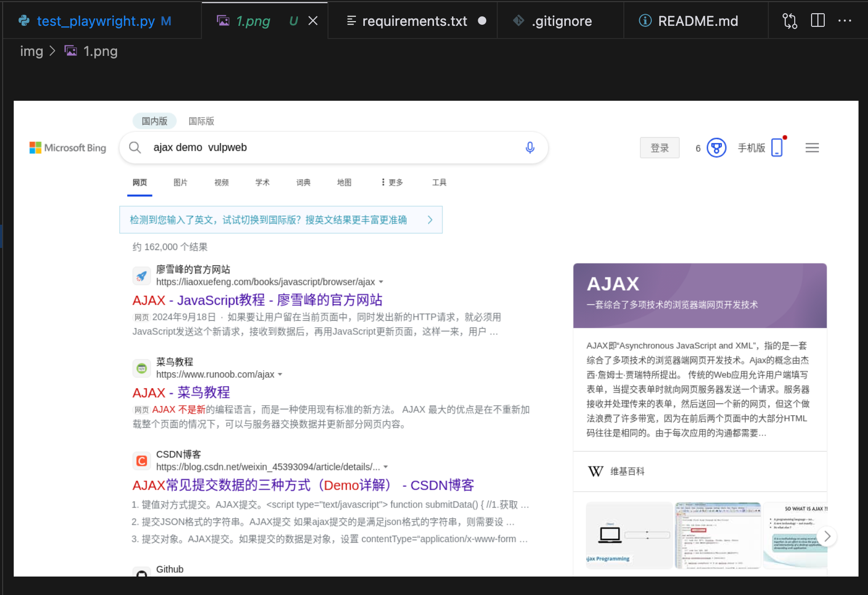The image size is (868, 595).
Task: Open the editor More Actions ellipsis
Action: coord(845,21)
